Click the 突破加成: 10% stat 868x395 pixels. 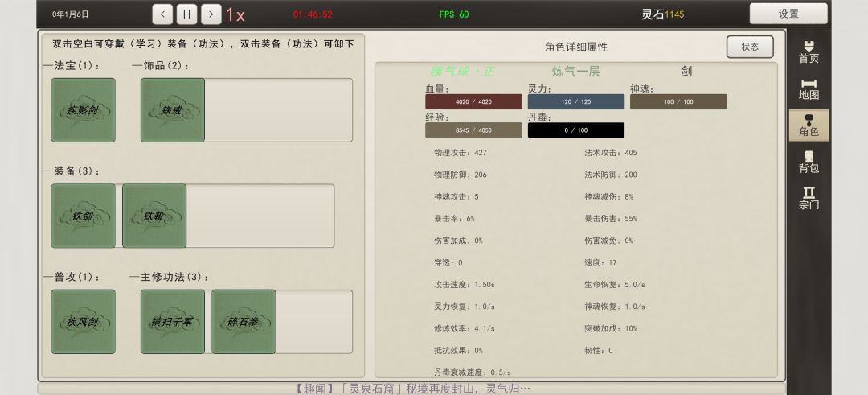611,328
